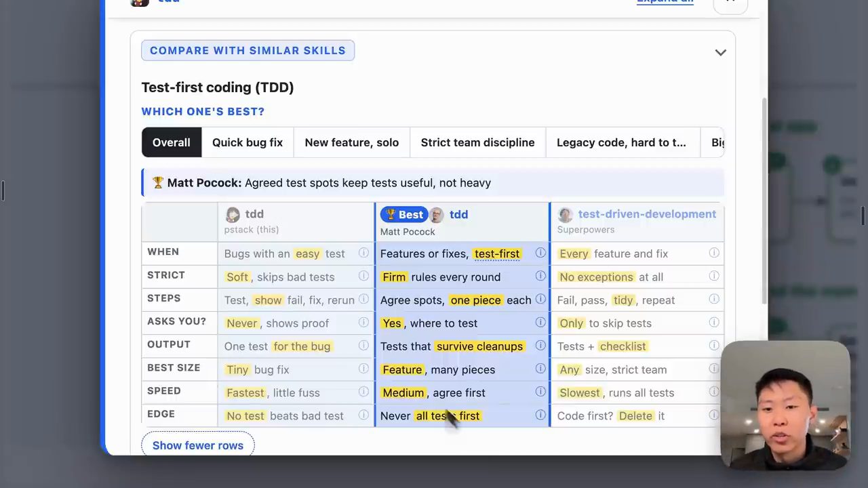Open info icon next to 'Soft, skips bad tests'
The height and width of the screenshot is (488, 868).
363,276
